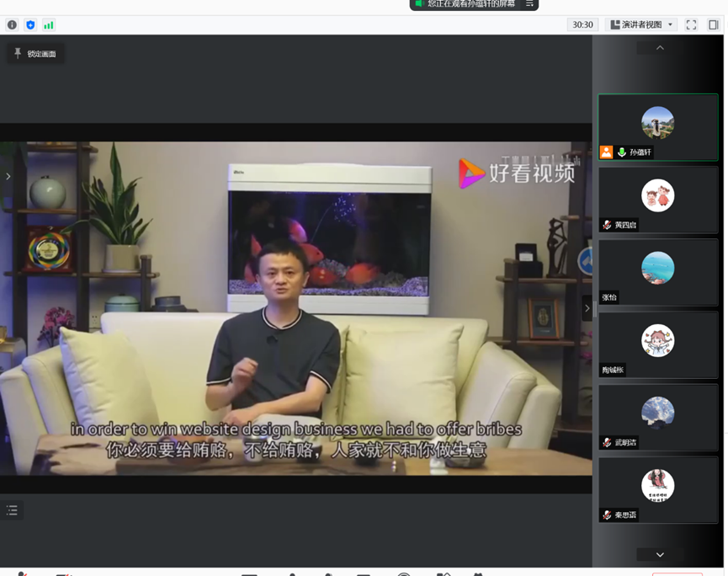Open the meeting info icon

pos(12,25)
